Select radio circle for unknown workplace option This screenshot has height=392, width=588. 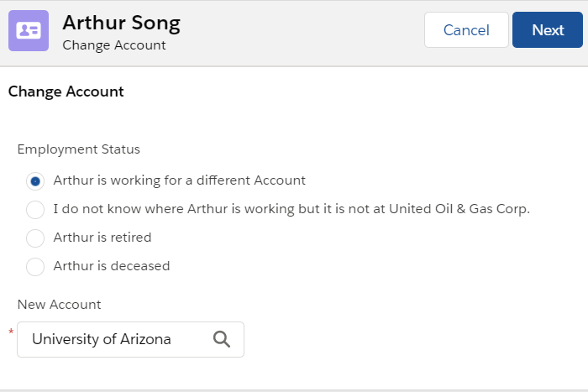35,209
